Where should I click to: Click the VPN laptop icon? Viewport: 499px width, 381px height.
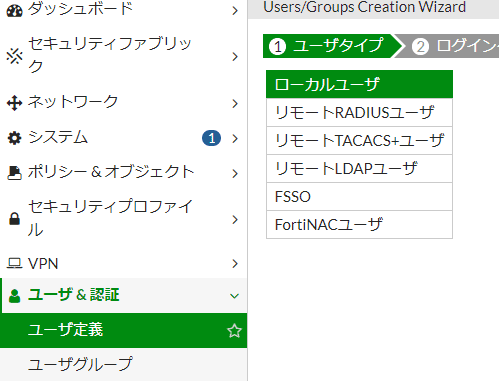coord(14,264)
